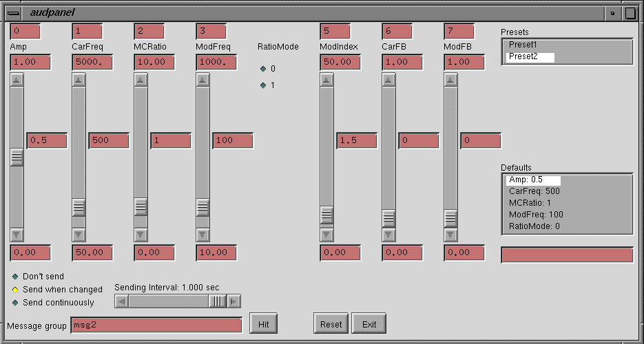Click the left arrow of Sending Interval slider

pyautogui.click(x=122, y=301)
